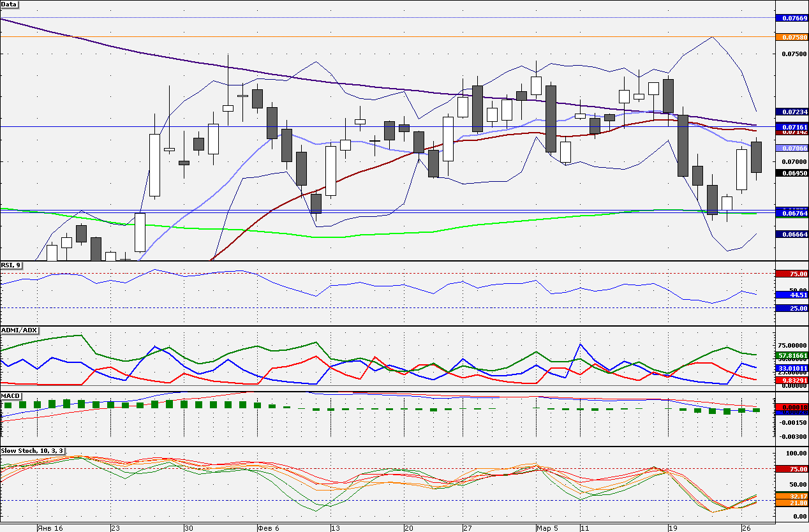Image resolution: width=809 pixels, height=532 pixels.
Task: Click the 0.07161 horizontal line price tag
Action: pos(792,127)
